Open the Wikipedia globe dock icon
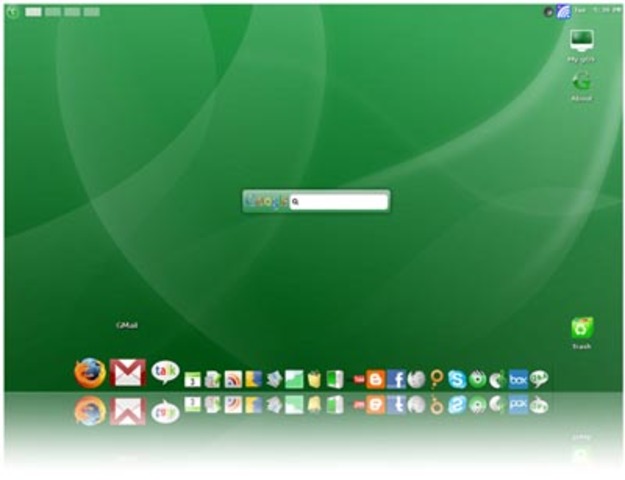Image resolution: width=625 pixels, height=480 pixels. tap(417, 379)
